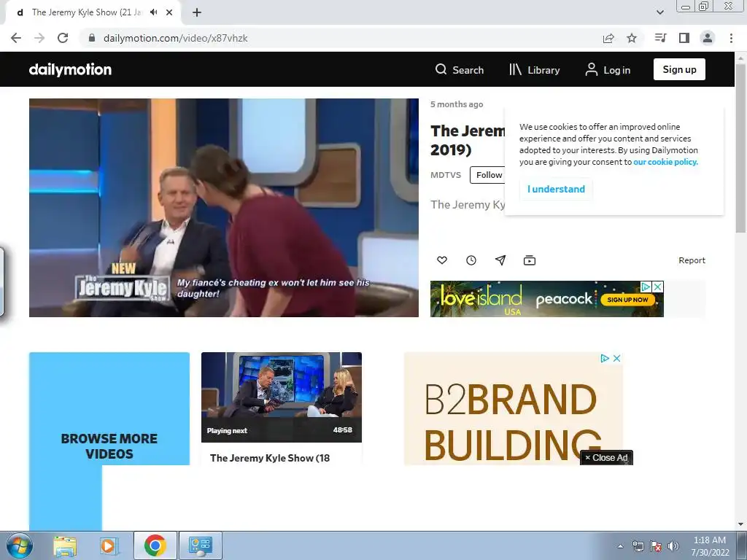
Task: Open the Windows Start button
Action: click(19, 545)
